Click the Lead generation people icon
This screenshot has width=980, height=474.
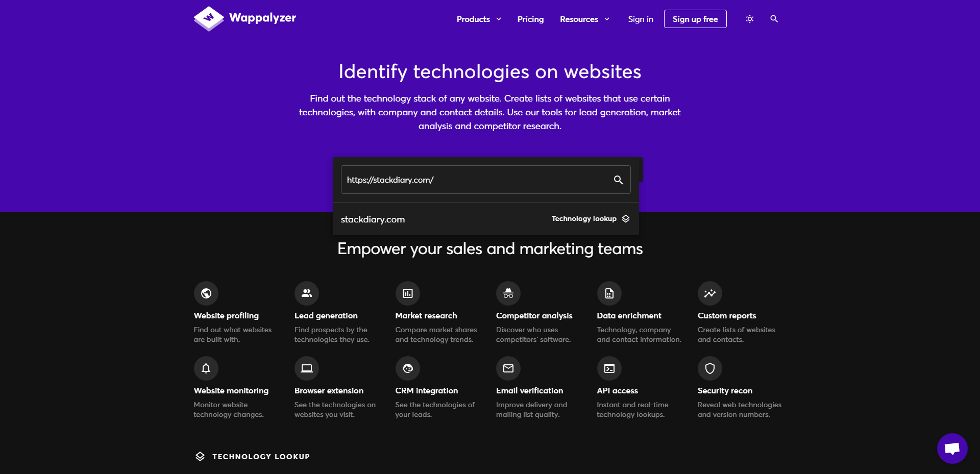click(307, 293)
